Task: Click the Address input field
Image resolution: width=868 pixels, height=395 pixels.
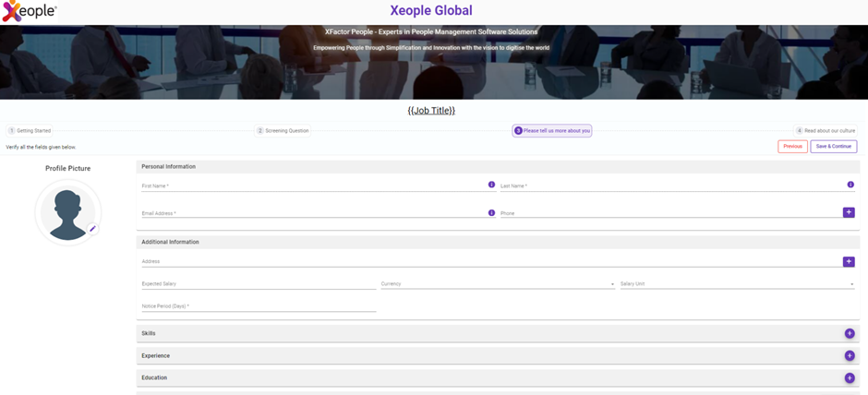Action: [x=491, y=262]
